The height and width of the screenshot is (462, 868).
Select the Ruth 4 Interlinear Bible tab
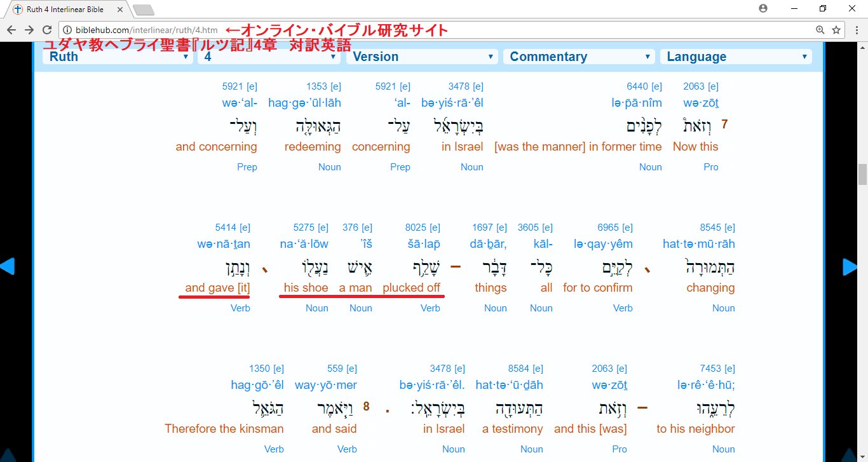point(66,10)
